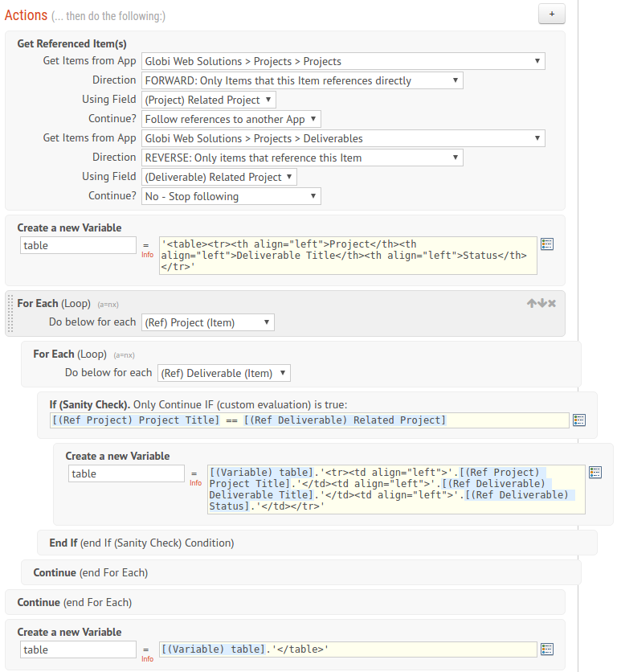
Task: Open Get Items from App dropdown (Deliverables)
Action: 343,138
